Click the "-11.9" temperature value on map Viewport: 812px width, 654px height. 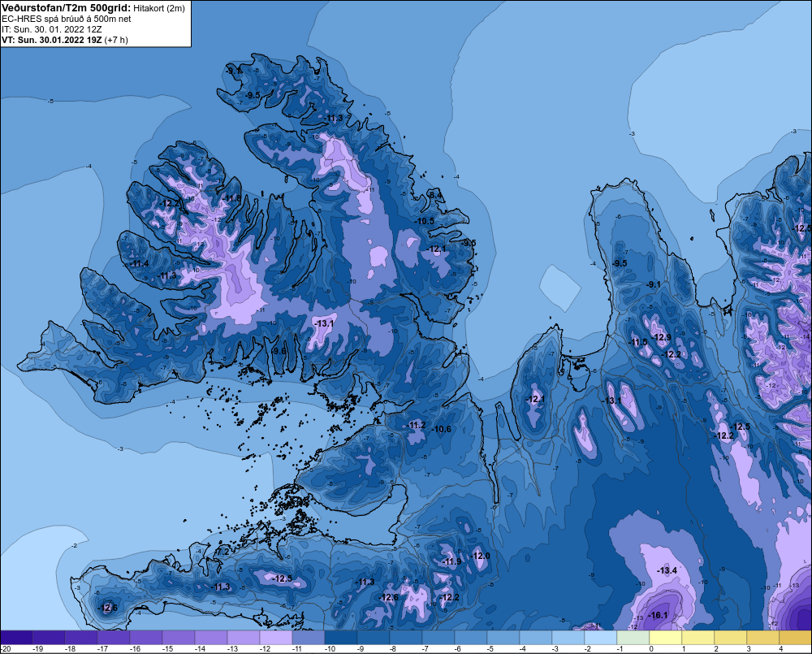point(451,561)
